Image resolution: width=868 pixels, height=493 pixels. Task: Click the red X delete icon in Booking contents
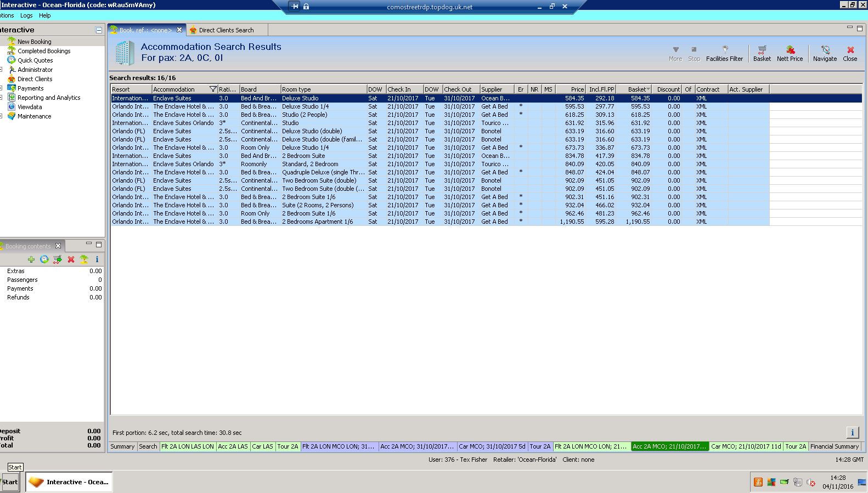(71, 259)
